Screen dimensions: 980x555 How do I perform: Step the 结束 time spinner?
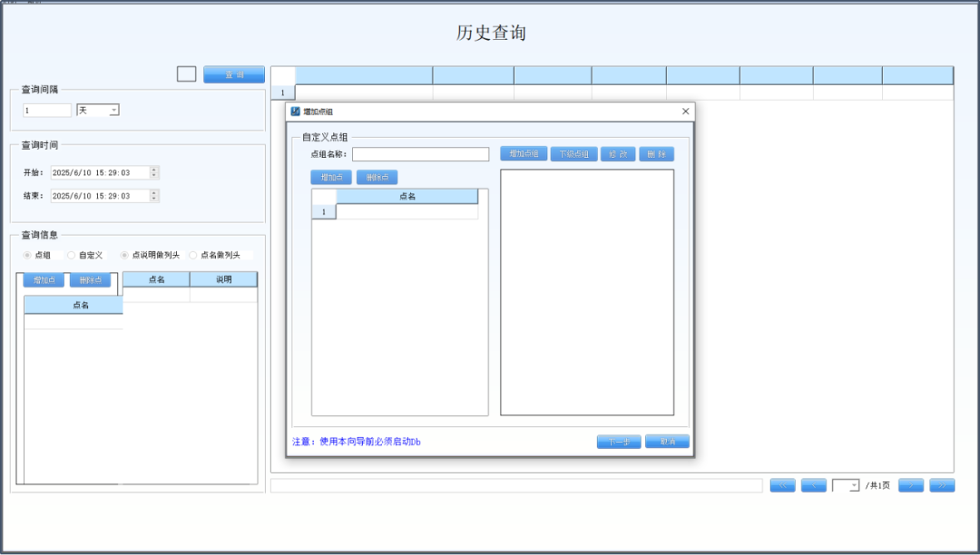pos(153,195)
